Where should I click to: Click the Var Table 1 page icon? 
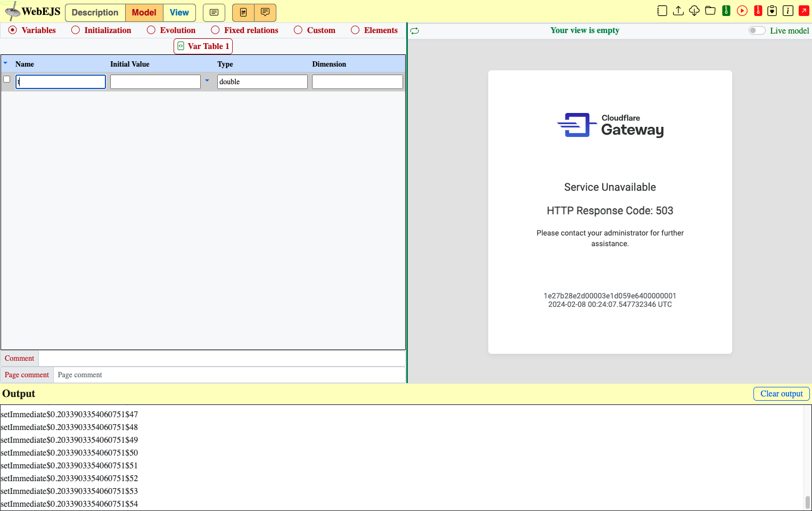(181, 46)
